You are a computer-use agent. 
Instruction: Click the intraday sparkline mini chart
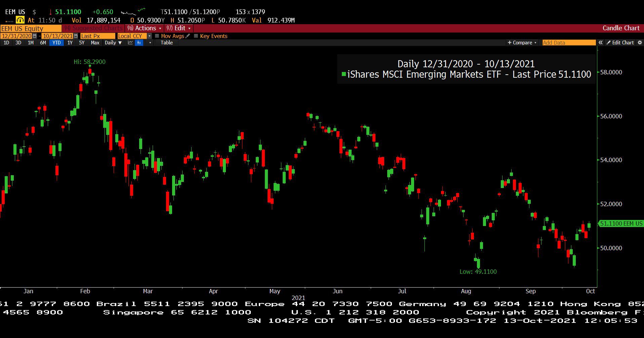coord(133,12)
